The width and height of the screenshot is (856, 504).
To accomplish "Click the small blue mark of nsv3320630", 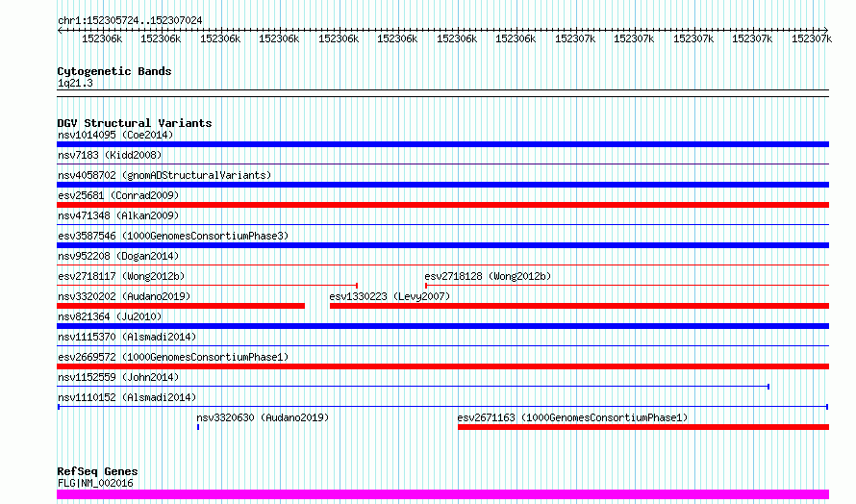I will tap(198, 427).
